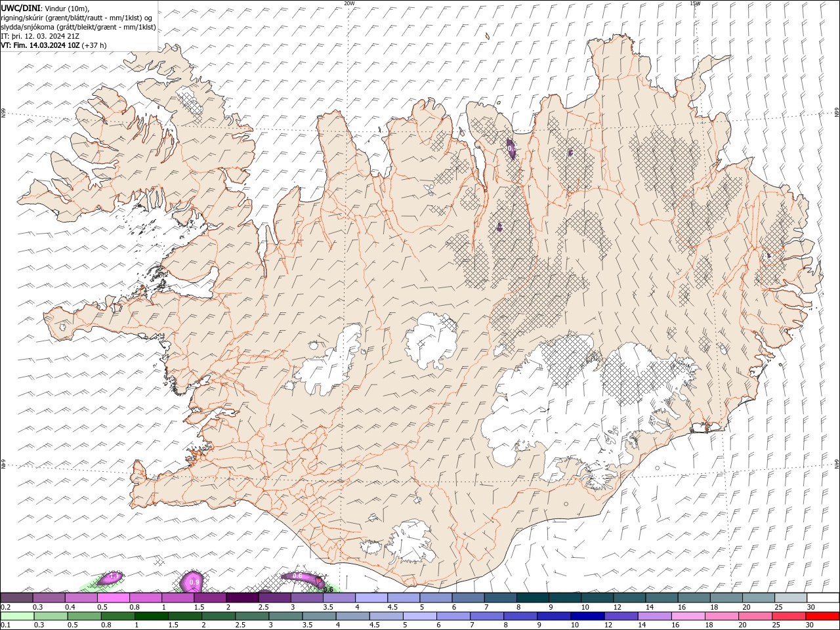Click the '20W' longitude label
This screenshot has width=840, height=630.
tap(349, 3)
